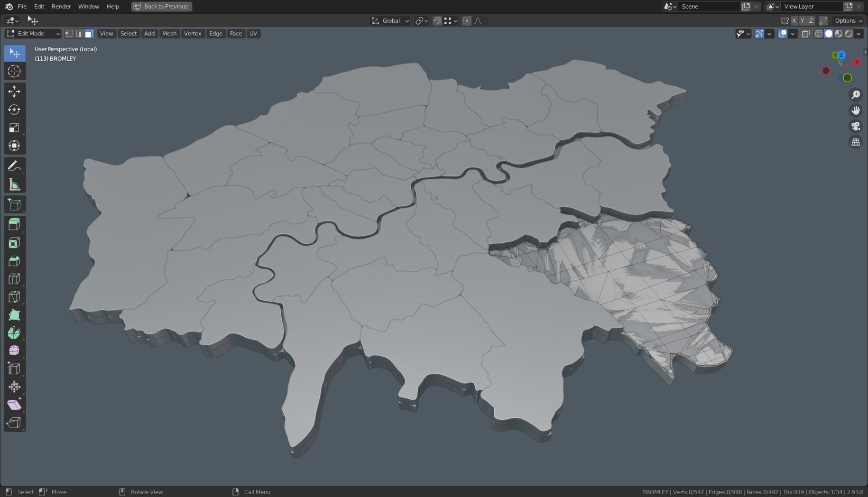
Task: Choose the Annotate pencil tool
Action: coord(14,166)
